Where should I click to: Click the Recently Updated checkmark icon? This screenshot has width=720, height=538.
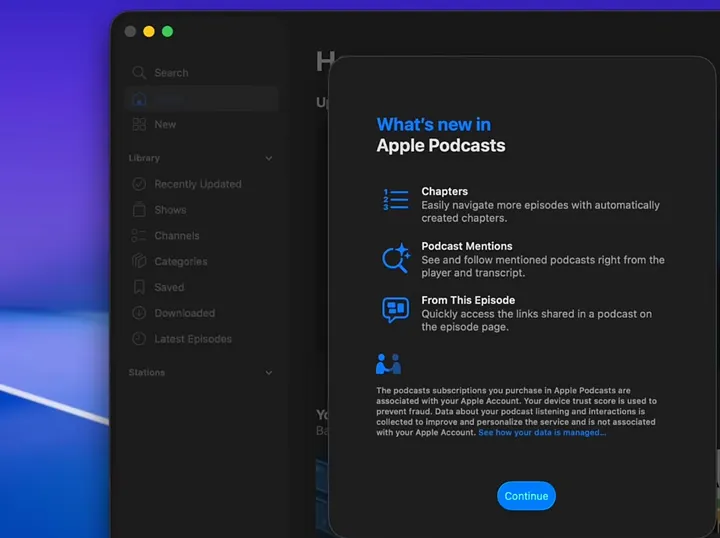pos(139,184)
